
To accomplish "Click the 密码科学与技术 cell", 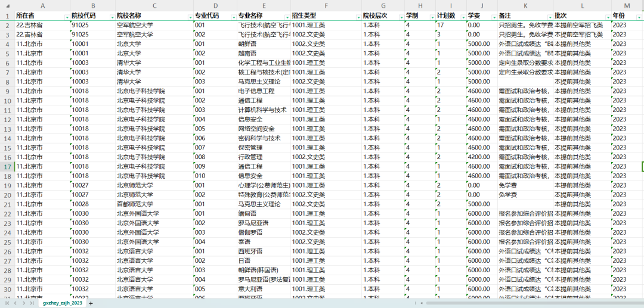I will [x=264, y=138].
